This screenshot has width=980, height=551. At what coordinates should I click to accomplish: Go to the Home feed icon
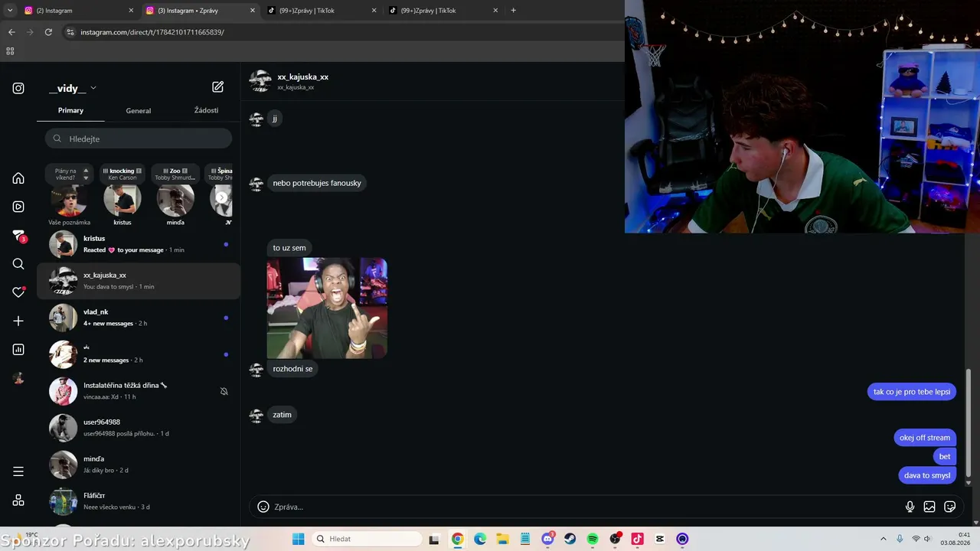click(18, 178)
